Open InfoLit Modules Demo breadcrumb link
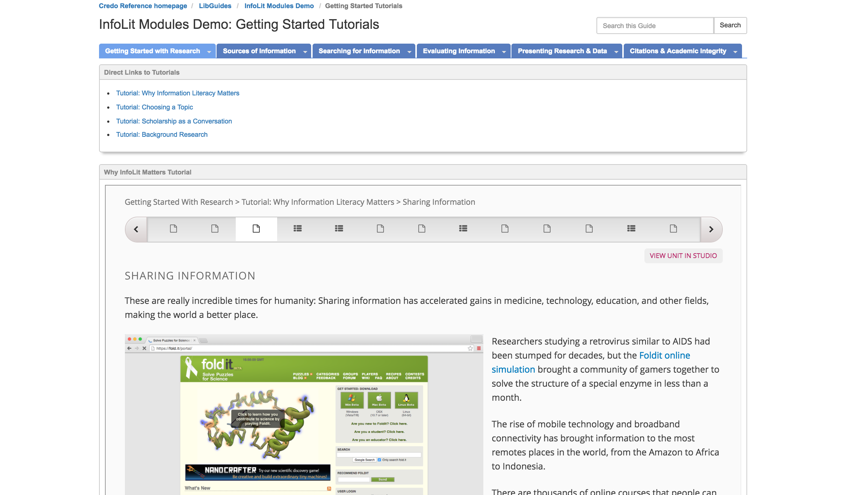 click(279, 6)
